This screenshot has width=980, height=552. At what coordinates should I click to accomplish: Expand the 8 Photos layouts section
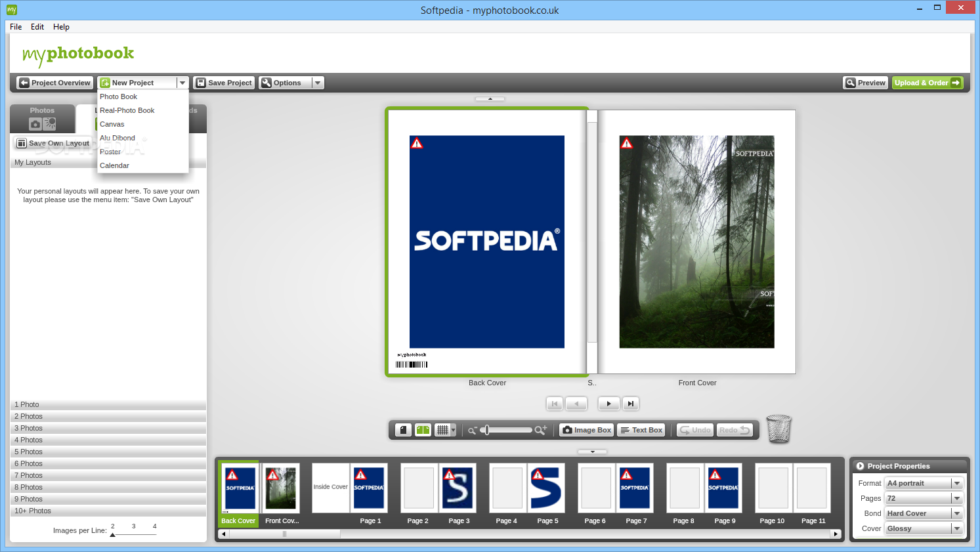(108, 487)
